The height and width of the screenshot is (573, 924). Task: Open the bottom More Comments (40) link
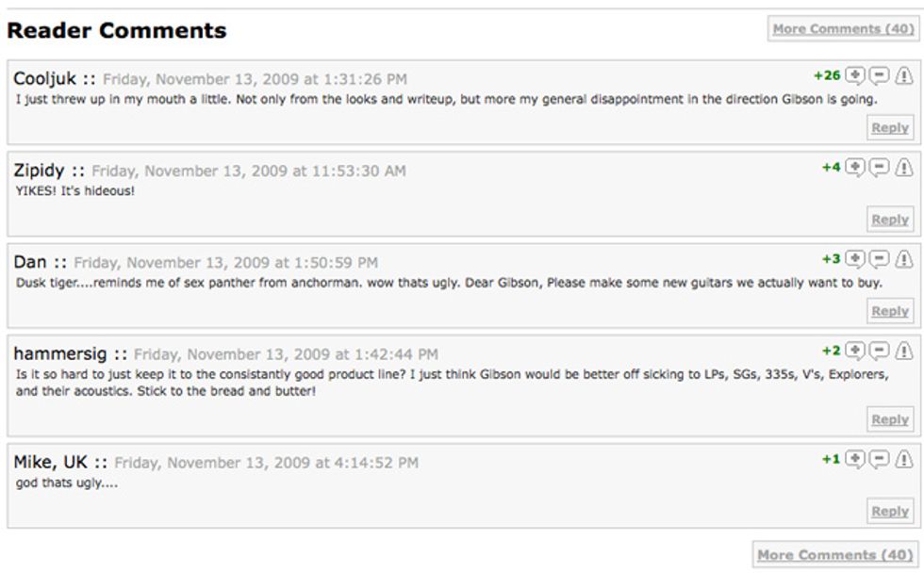(835, 555)
